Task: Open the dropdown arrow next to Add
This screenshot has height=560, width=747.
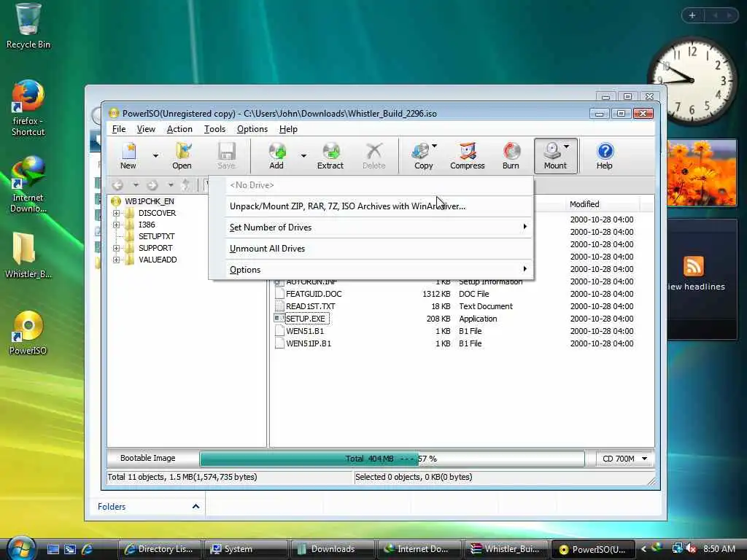Action: tap(303, 156)
